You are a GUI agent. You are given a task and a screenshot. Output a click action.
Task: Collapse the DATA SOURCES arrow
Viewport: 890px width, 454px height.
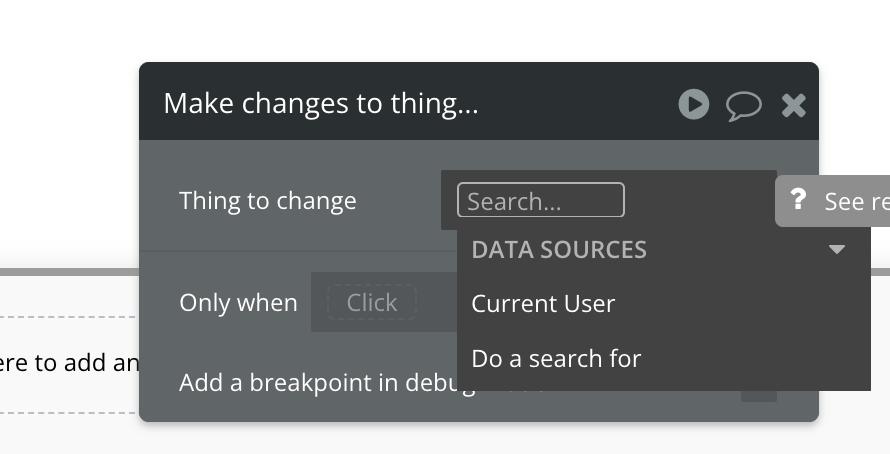tap(837, 249)
